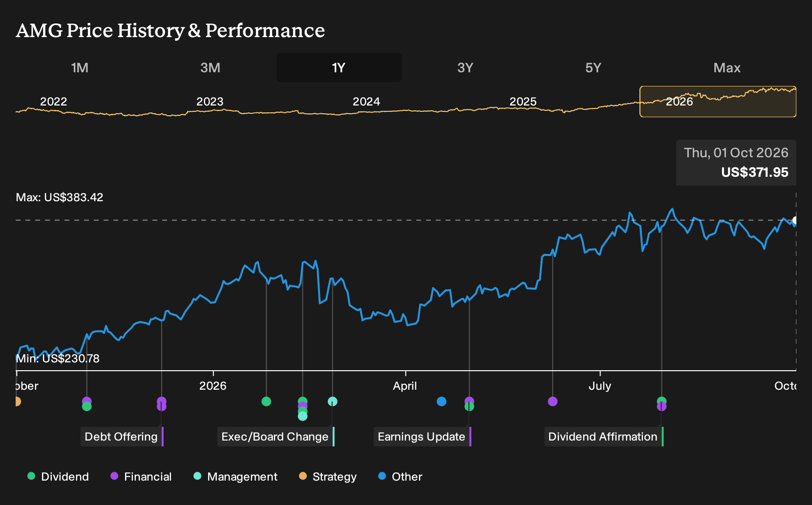Viewport: 812px width, 505px height.
Task: Select the active 1Y time range tab
Action: (339, 68)
